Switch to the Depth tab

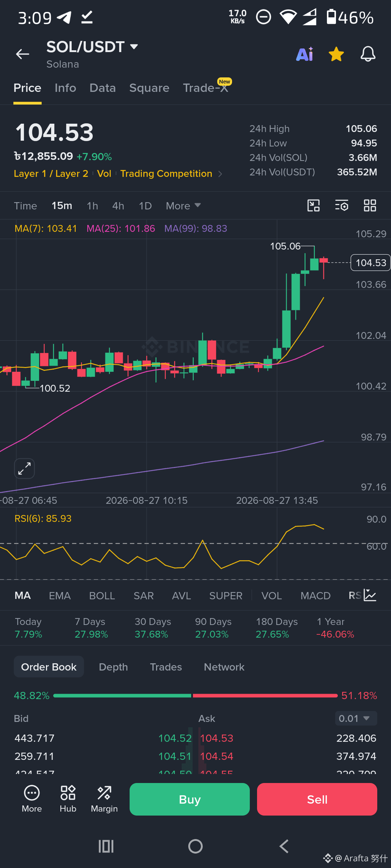pos(113,667)
